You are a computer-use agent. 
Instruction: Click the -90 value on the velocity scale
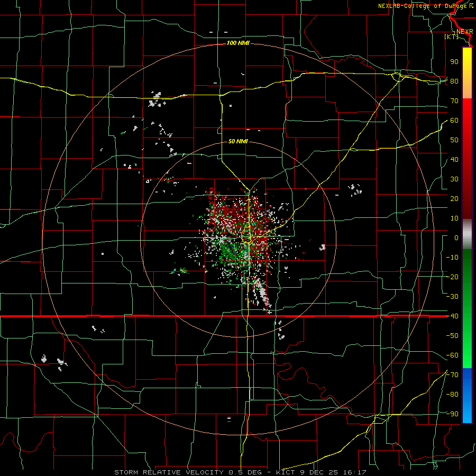pyautogui.click(x=452, y=414)
